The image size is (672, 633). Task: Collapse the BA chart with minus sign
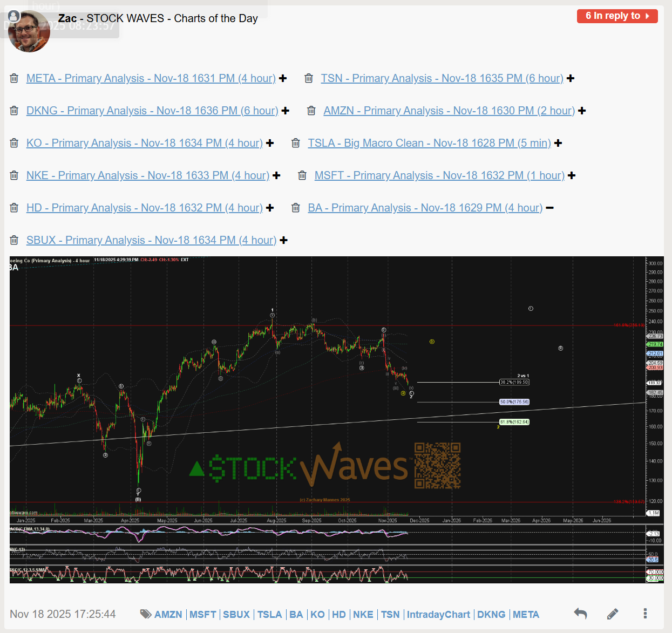tap(549, 208)
